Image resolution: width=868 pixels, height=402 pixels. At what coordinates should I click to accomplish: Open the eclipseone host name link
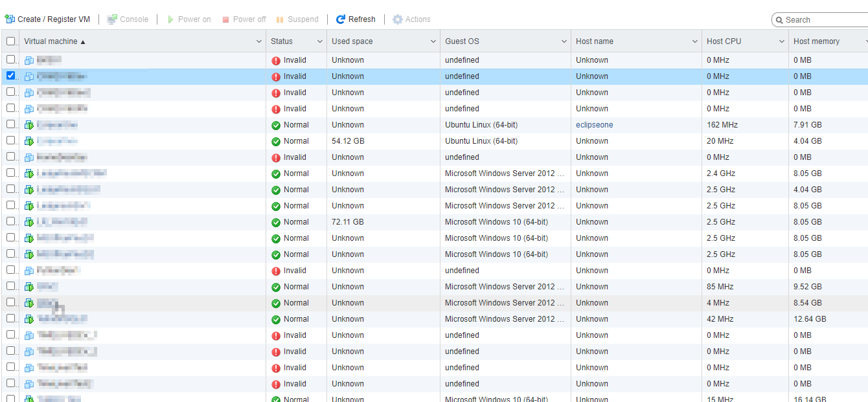(x=595, y=125)
